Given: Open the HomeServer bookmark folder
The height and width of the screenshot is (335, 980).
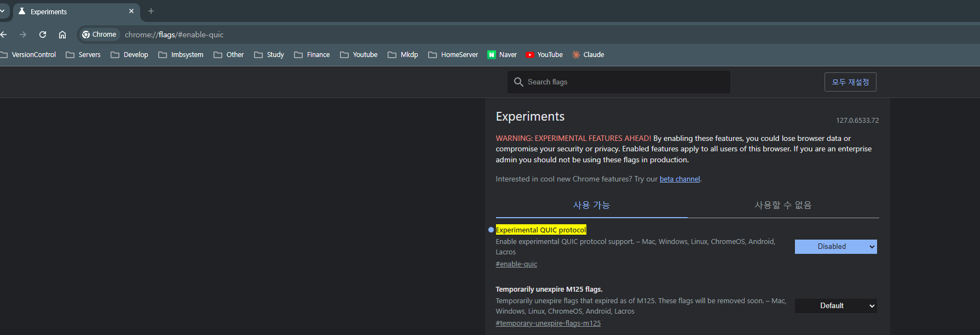Looking at the screenshot, I should (x=453, y=55).
